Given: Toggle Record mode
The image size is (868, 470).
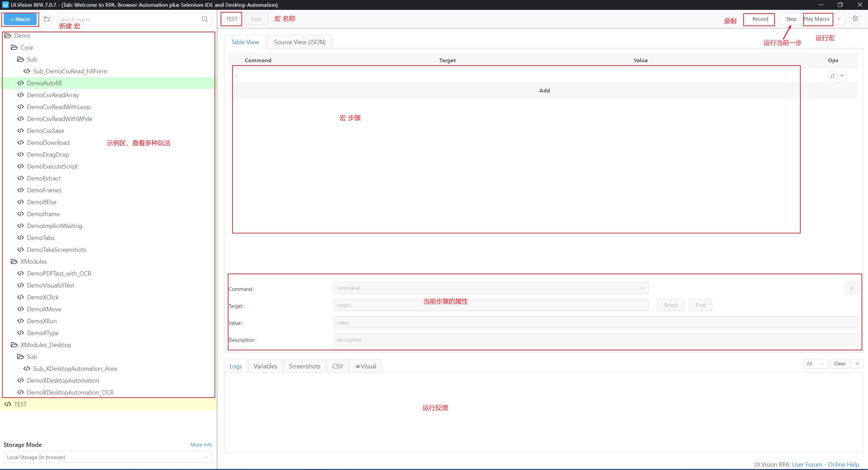Looking at the screenshot, I should coord(759,19).
